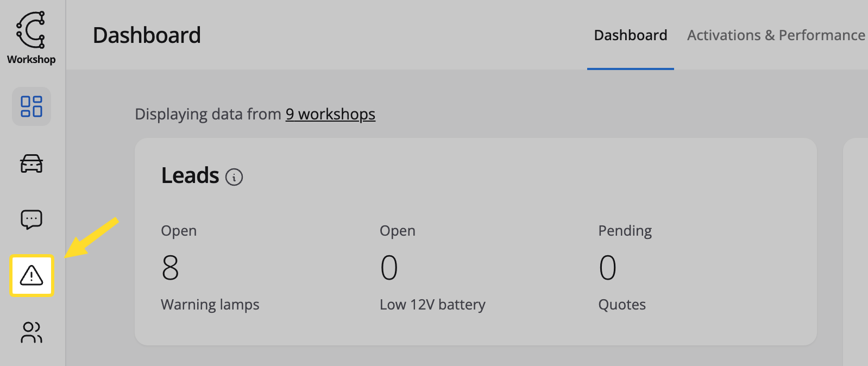The width and height of the screenshot is (868, 366).
Task: Open the messages chat bubble icon
Action: [x=32, y=219]
